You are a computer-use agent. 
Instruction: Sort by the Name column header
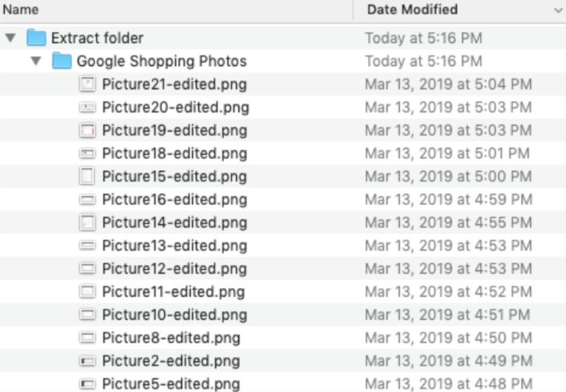[x=21, y=10]
